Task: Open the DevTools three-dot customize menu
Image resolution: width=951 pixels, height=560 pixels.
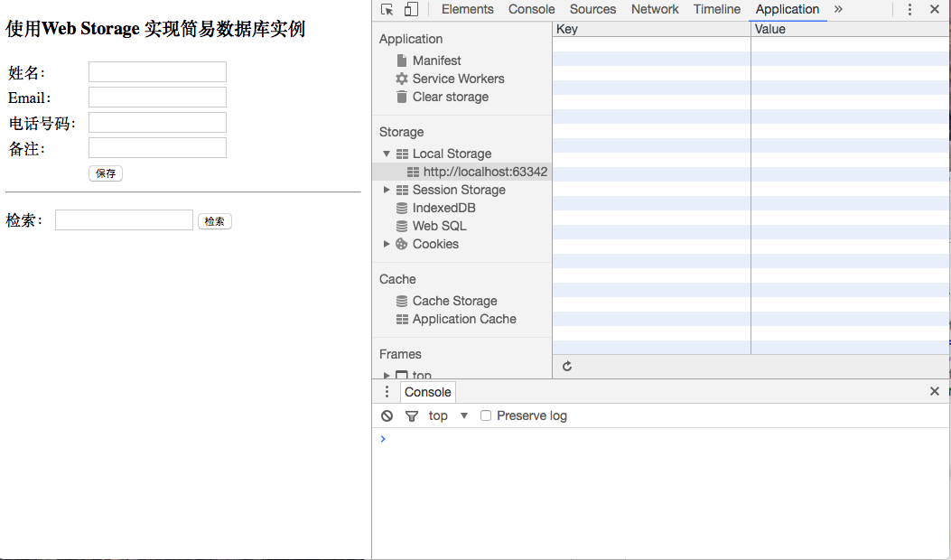Action: click(909, 9)
